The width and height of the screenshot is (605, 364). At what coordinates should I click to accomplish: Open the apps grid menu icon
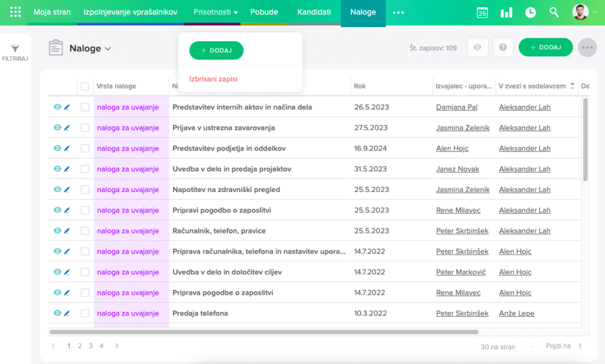tap(16, 12)
